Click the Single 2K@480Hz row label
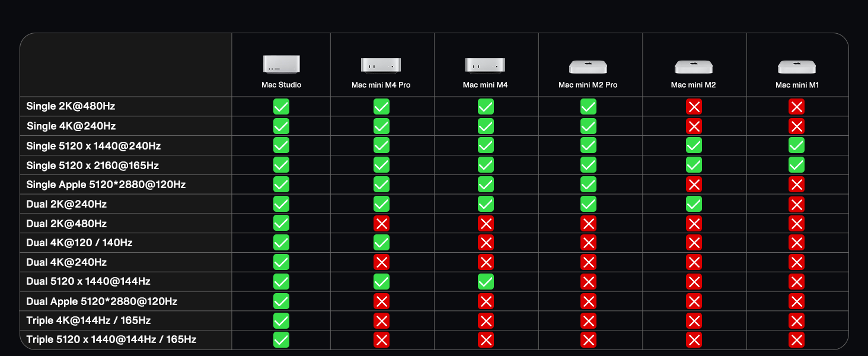The width and height of the screenshot is (868, 356). click(x=71, y=107)
